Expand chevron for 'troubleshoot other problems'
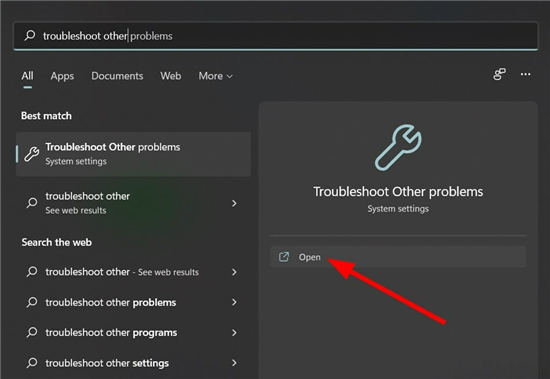The width and height of the screenshot is (550, 379). click(234, 302)
